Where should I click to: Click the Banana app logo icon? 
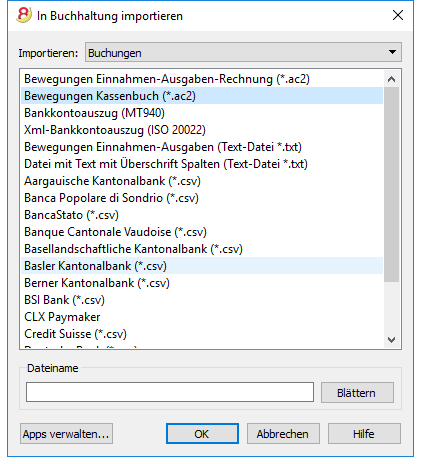click(24, 15)
